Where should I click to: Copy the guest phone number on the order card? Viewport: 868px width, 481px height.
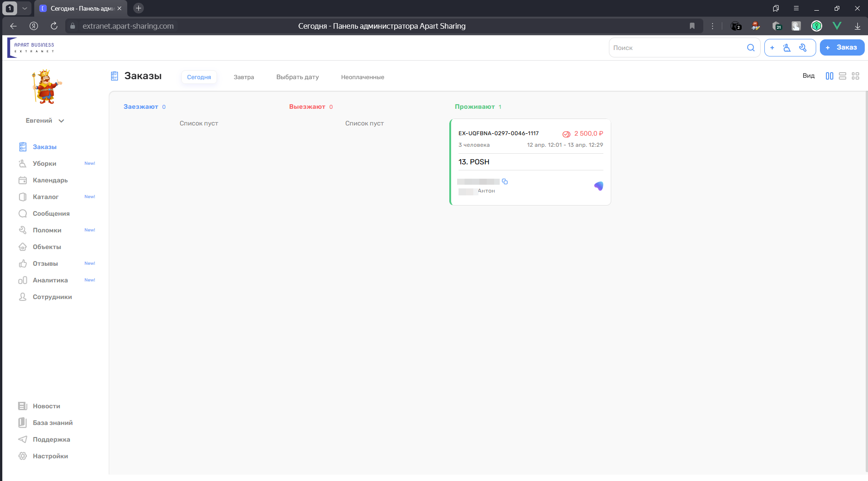(x=505, y=181)
